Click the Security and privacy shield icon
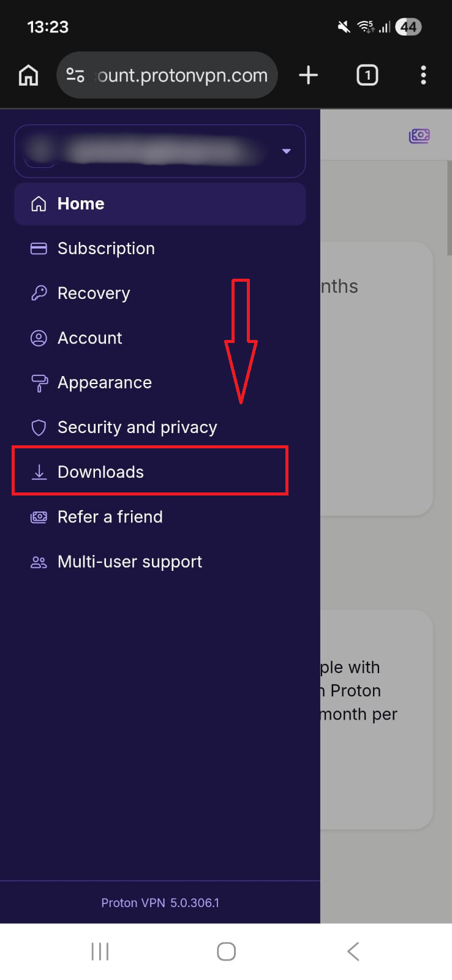This screenshot has height=980, width=452. click(x=39, y=427)
